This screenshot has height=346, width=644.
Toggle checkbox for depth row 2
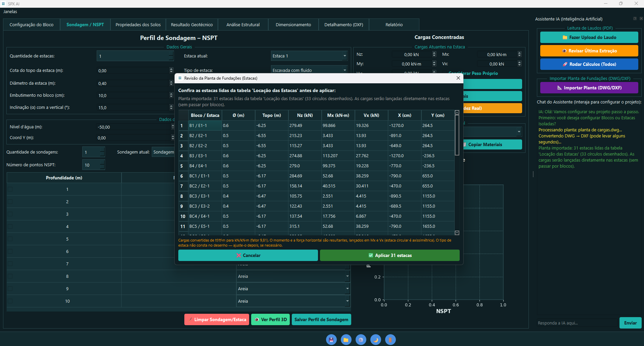pos(10,202)
